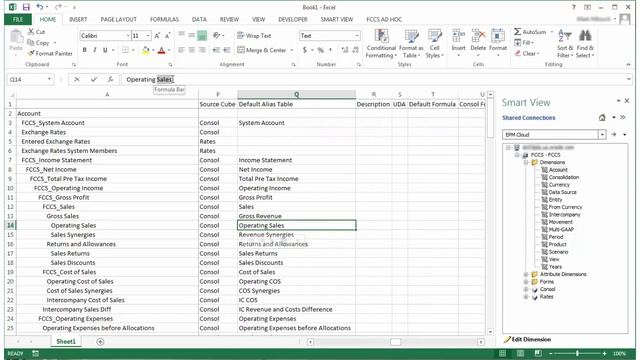Viewport: 640px width, 360px height.
Task: Apply Conditional Formatting
Action: click(x=381, y=43)
